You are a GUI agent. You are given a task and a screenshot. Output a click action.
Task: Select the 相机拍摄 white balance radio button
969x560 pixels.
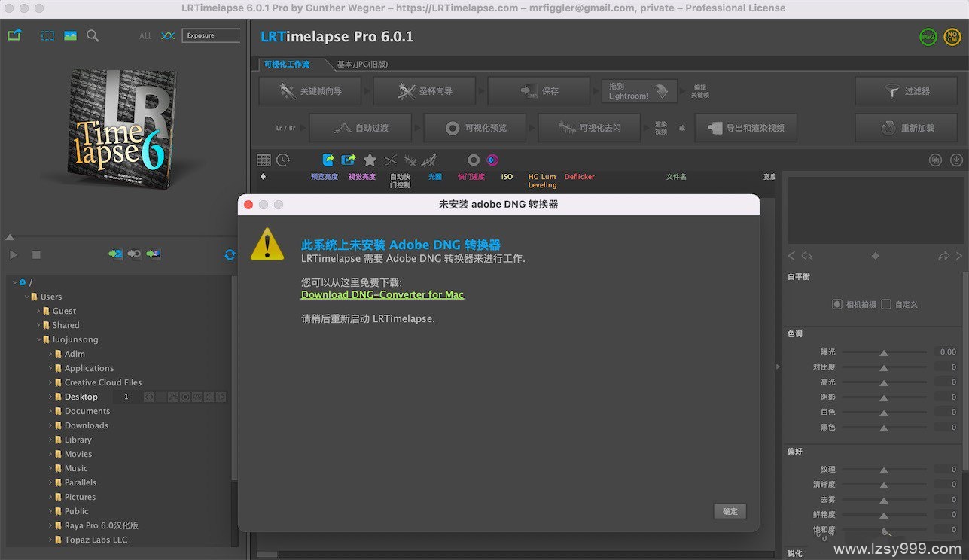coord(836,304)
